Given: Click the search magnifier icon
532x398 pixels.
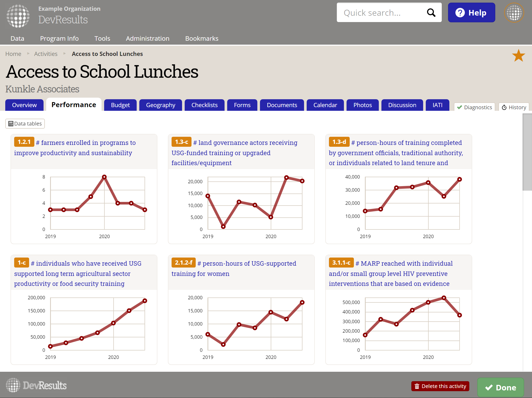Looking at the screenshot, I should point(431,13).
